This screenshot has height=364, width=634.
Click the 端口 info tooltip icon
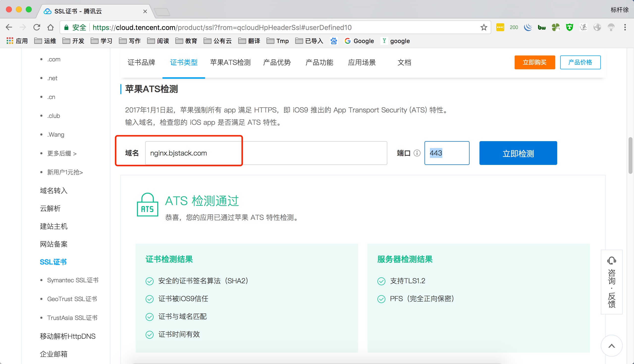pyautogui.click(x=417, y=153)
